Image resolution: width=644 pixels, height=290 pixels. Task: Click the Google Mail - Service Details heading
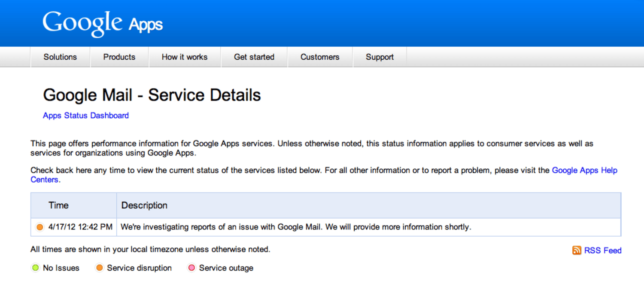click(152, 95)
